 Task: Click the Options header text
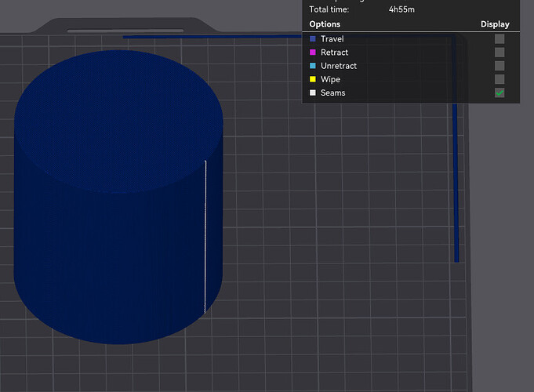pyautogui.click(x=325, y=24)
